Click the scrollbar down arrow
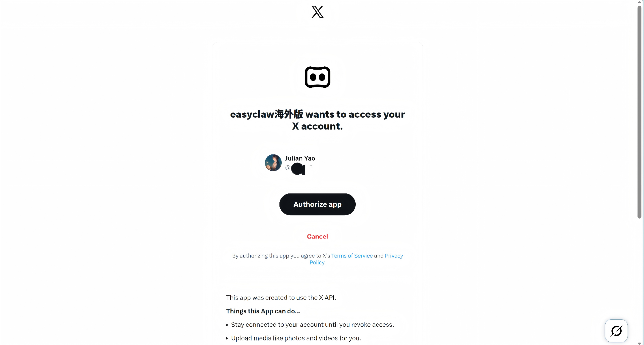The width and height of the screenshot is (644, 345). [x=640, y=343]
